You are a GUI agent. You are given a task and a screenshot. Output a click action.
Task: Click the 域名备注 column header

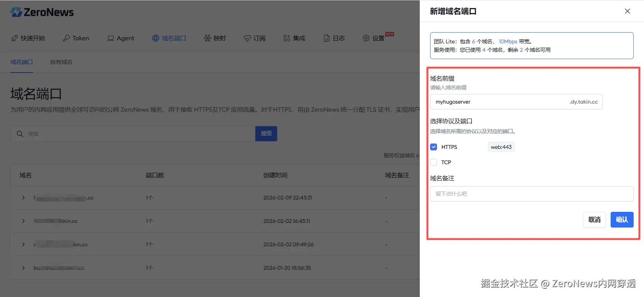[x=397, y=175]
